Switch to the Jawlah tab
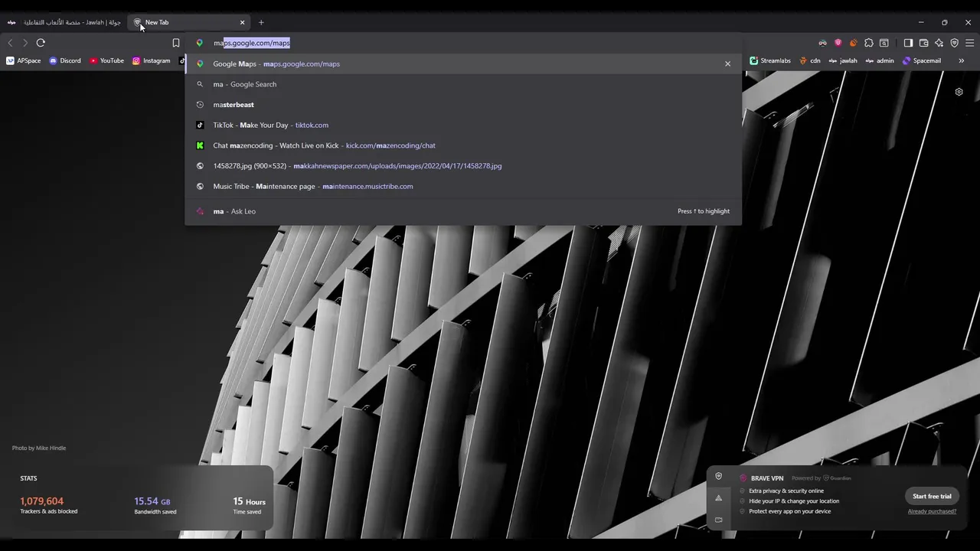Screen dimensions: 980x551 pos(64,22)
